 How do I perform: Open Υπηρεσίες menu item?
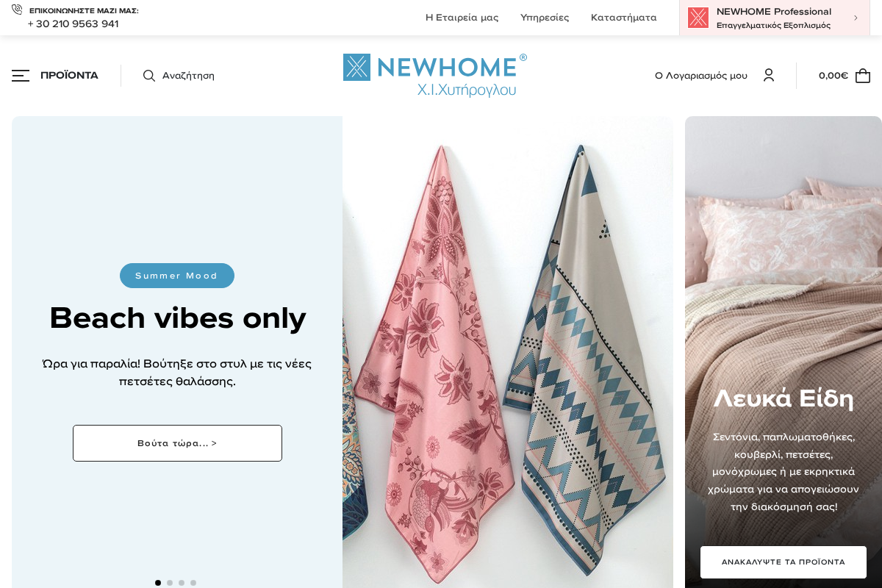[545, 18]
